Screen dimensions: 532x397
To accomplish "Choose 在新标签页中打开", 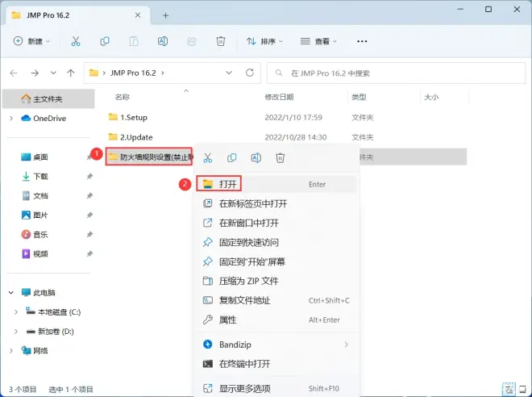I will tap(276, 204).
